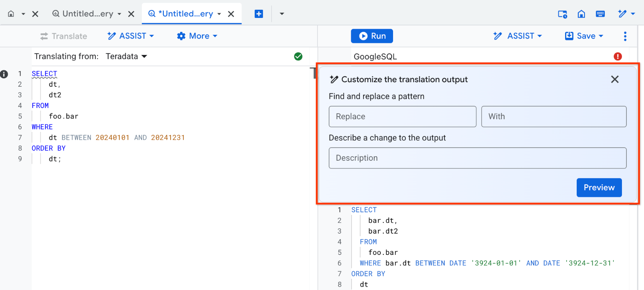
Task: Open the More dropdown menu
Action: tap(197, 36)
